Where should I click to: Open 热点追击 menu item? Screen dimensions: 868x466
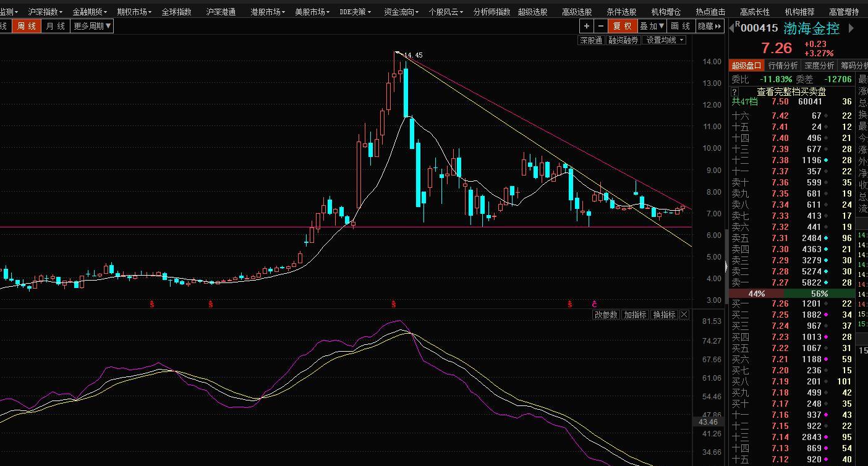pyautogui.click(x=710, y=12)
